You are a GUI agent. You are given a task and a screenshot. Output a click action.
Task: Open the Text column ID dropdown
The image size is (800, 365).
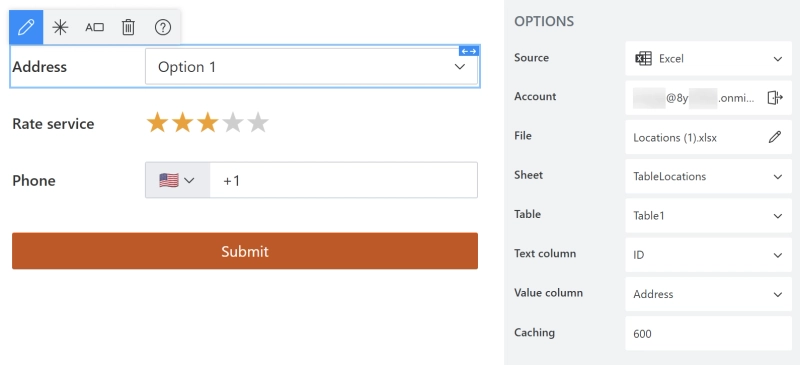[709, 255]
